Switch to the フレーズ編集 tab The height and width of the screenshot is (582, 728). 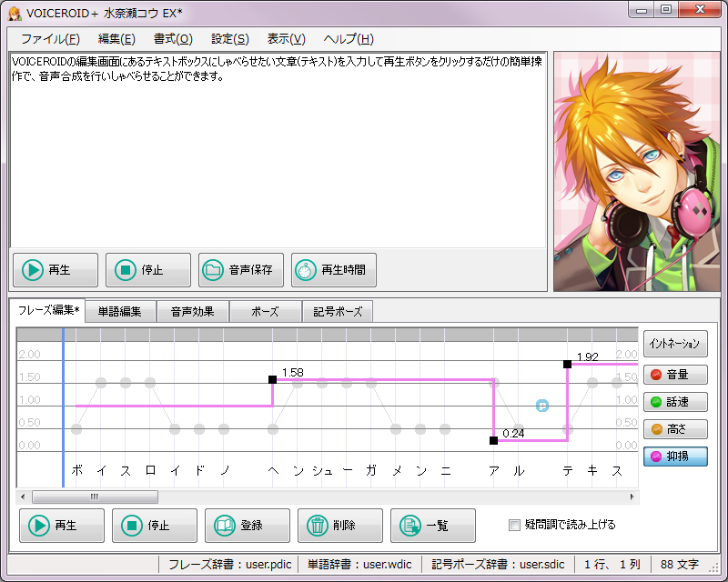(48, 310)
